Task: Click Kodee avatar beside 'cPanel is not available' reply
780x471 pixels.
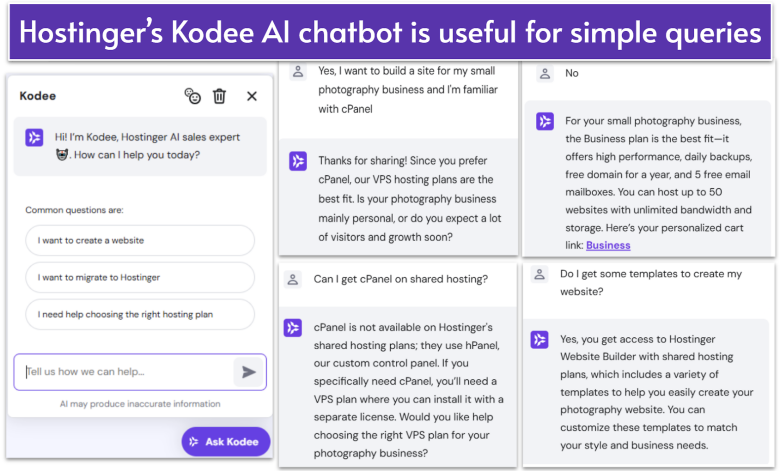Action: (x=293, y=328)
